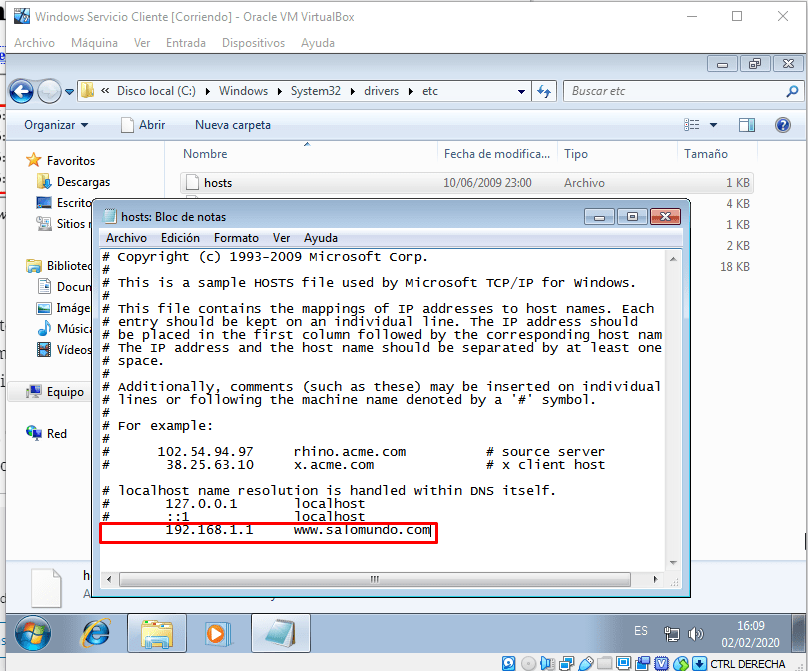The width and height of the screenshot is (808, 671).
Task: Click in the Buscar etc search field
Action: [x=675, y=91]
